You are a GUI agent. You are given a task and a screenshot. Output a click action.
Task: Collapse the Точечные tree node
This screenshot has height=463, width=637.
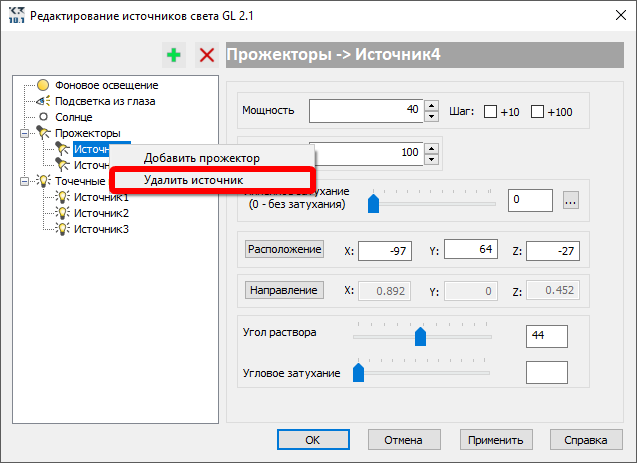click(24, 181)
